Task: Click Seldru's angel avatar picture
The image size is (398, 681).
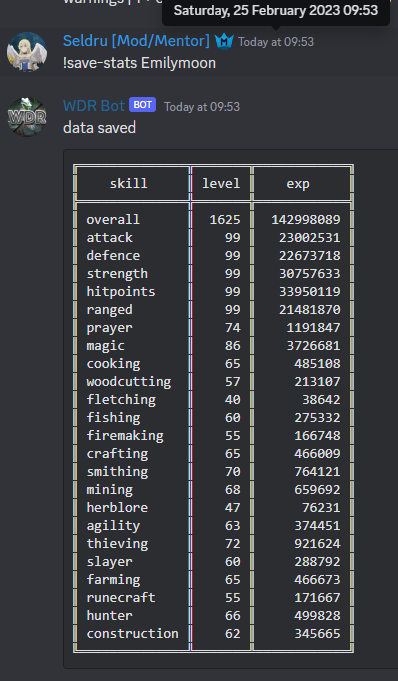Action: point(27,52)
